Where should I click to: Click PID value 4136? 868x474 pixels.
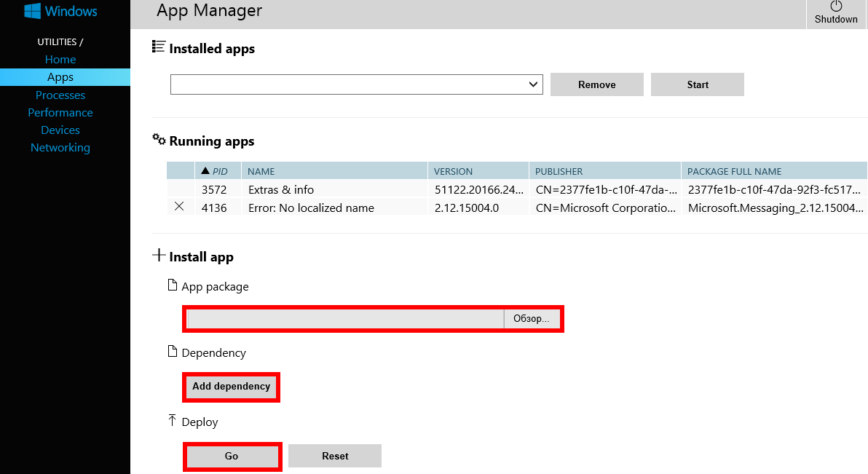point(214,208)
